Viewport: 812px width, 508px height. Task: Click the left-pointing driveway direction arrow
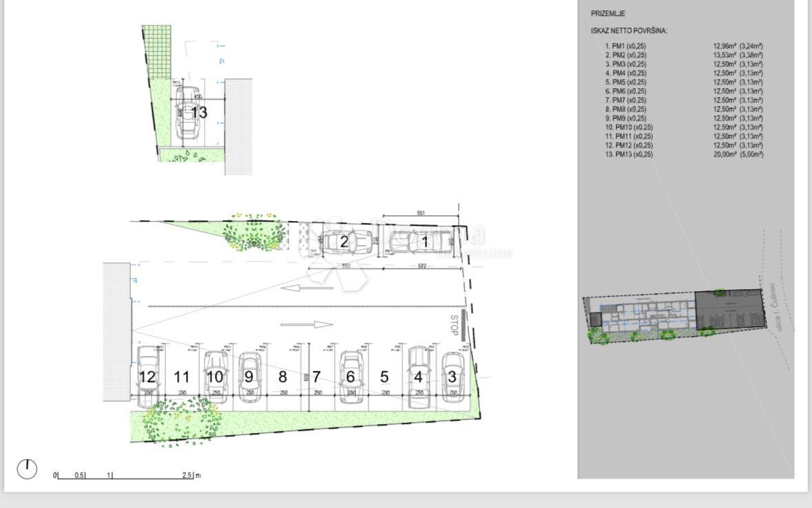pyautogui.click(x=307, y=288)
